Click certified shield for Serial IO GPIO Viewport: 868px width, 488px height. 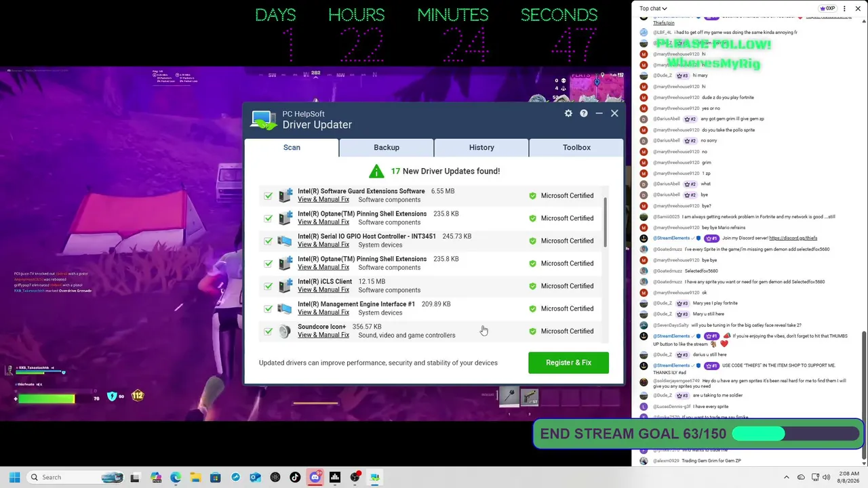pos(532,241)
